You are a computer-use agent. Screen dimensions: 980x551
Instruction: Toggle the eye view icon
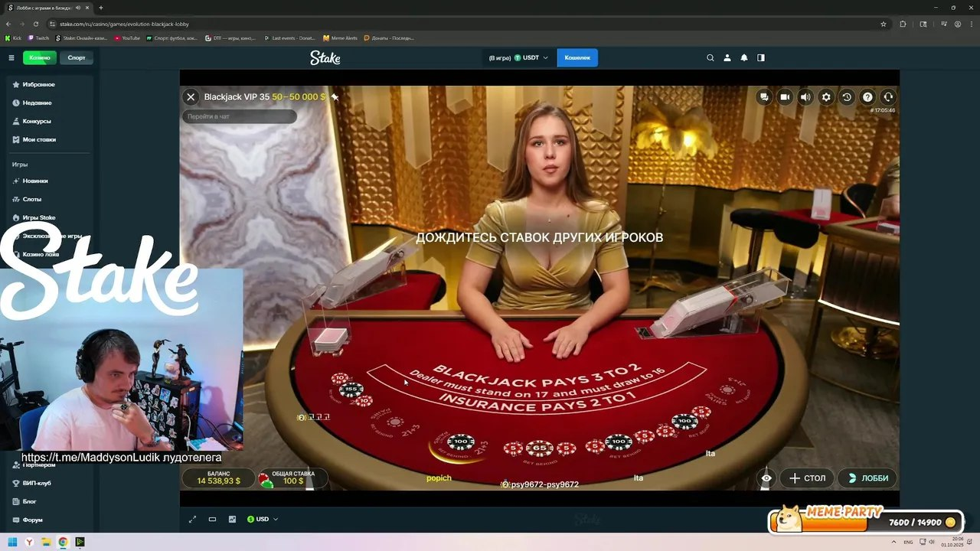(x=766, y=478)
